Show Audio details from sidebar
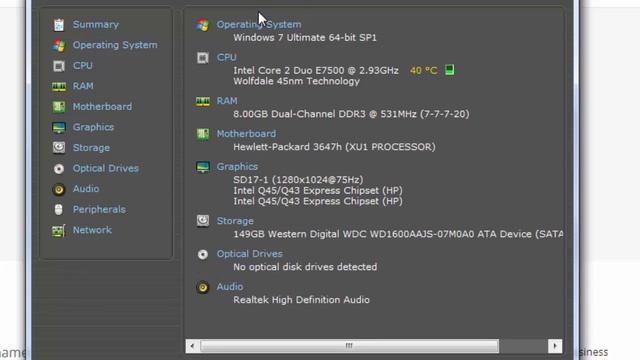The width and height of the screenshot is (640, 360). pyautogui.click(x=86, y=189)
